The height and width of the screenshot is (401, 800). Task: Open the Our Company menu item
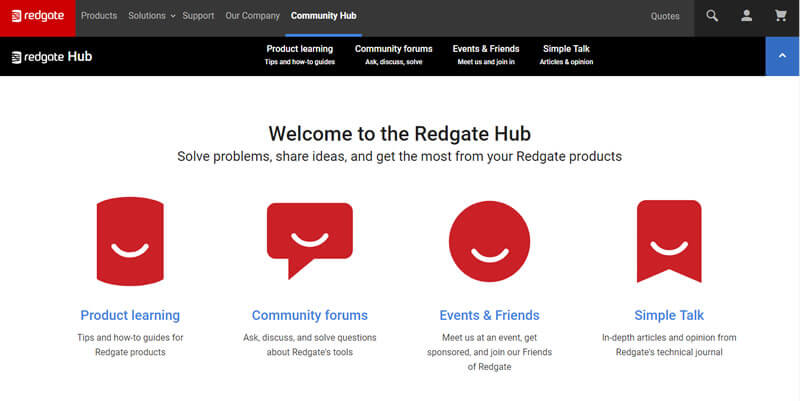click(x=253, y=16)
